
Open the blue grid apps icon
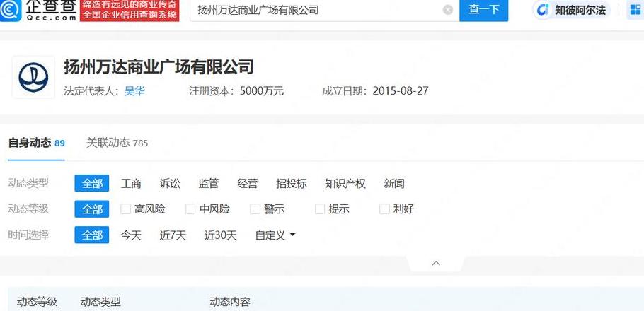click(635, 10)
